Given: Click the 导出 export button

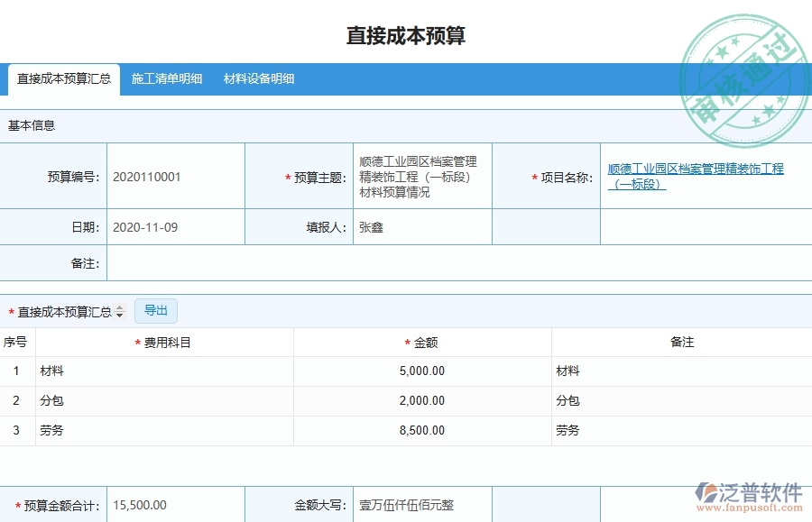Looking at the screenshot, I should click(155, 310).
